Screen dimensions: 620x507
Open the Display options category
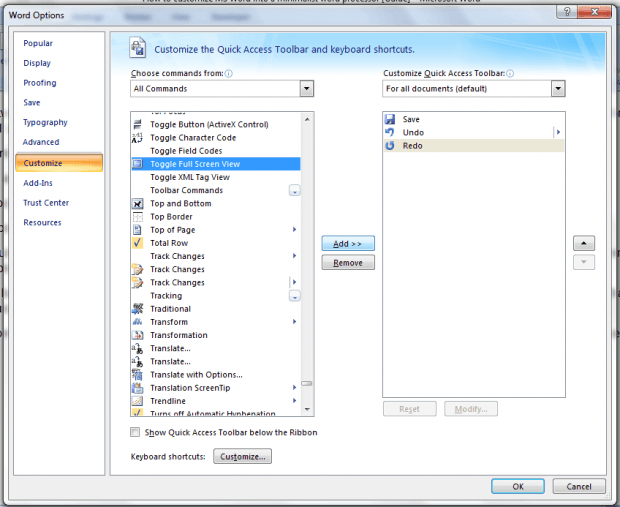point(37,63)
